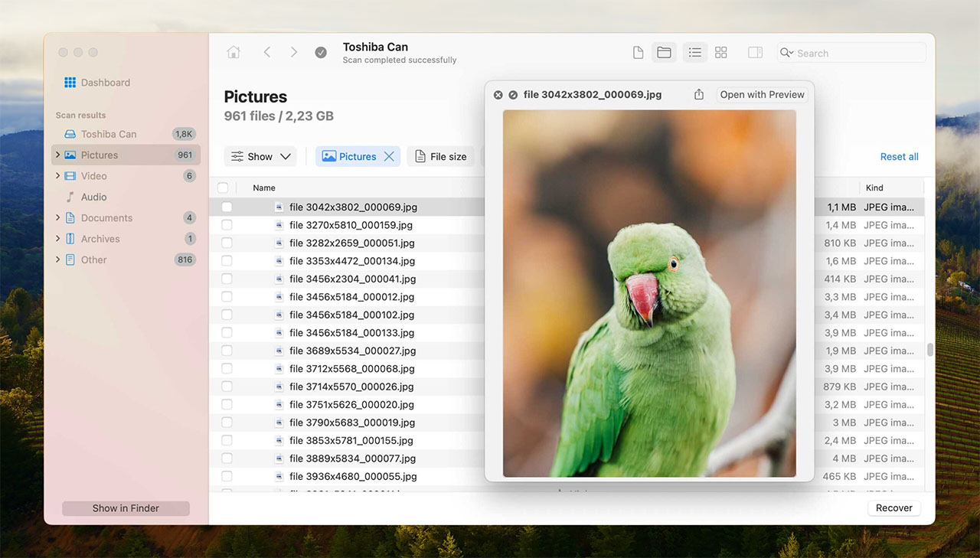
Task: Click the Home icon in the toolbar
Action: [x=234, y=52]
